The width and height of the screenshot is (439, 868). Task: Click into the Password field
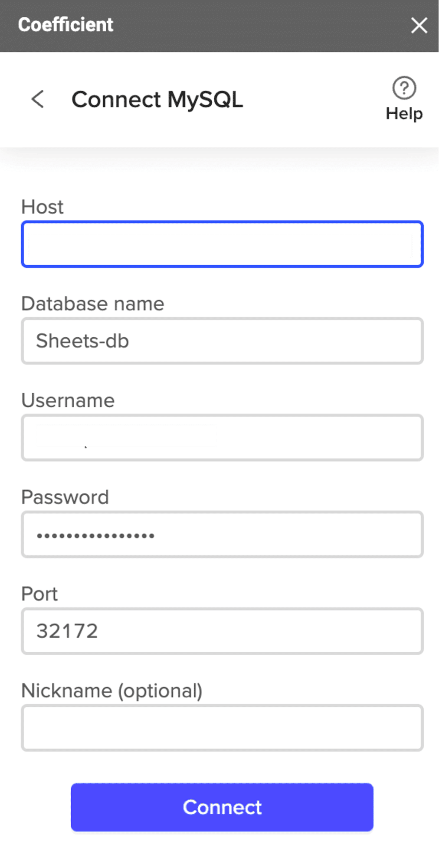click(x=222, y=535)
